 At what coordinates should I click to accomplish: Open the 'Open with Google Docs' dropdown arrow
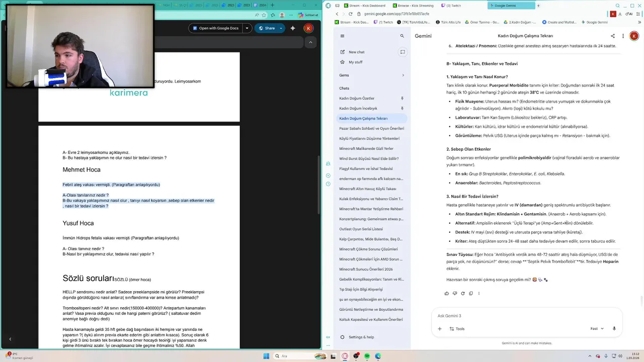click(x=247, y=28)
